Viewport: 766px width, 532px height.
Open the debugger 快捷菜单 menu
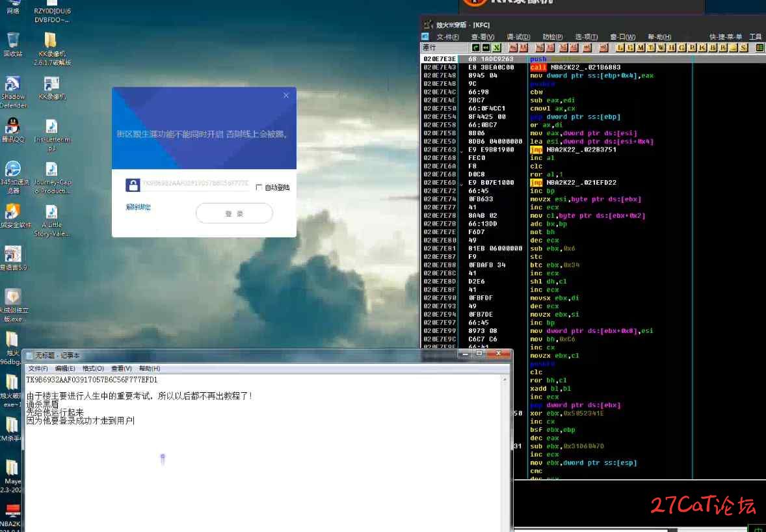[726, 36]
